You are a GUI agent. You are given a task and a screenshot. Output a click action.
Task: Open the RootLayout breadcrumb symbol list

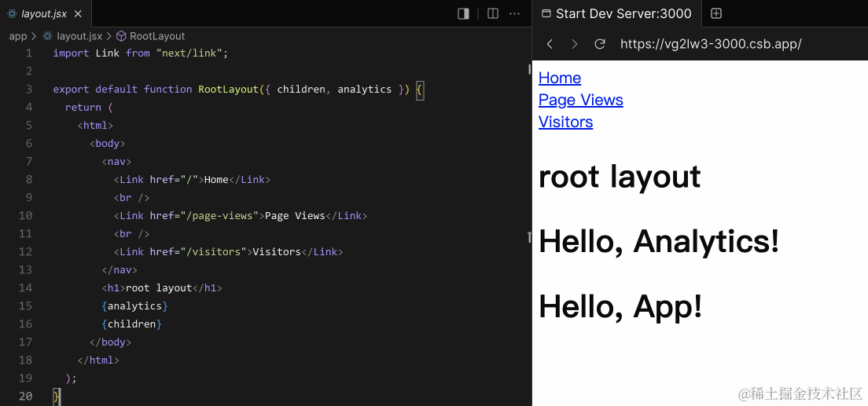click(x=157, y=36)
